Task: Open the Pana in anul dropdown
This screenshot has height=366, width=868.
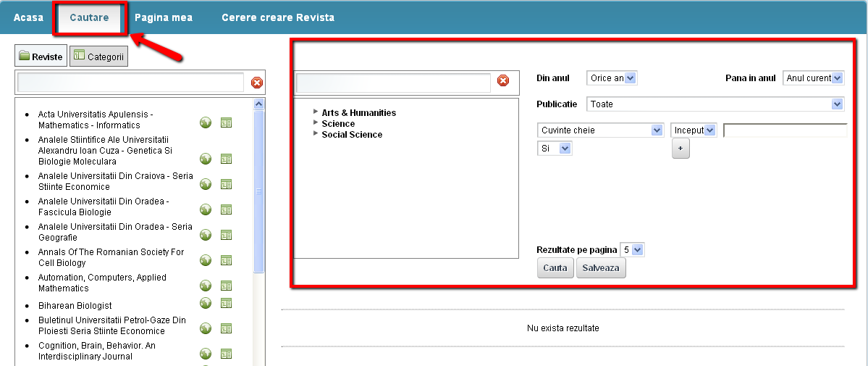Action: (x=814, y=78)
